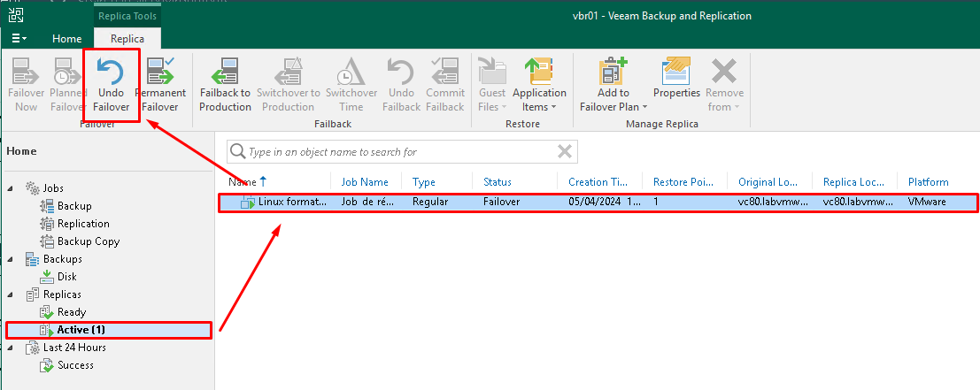Click the Regular type cell
Screen dimensions: 980x390
tap(430, 203)
